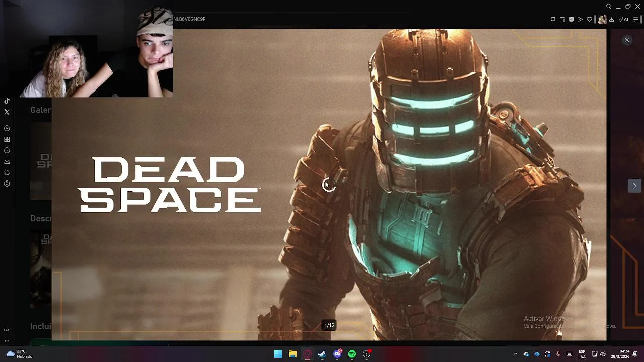Show hidden system tray icons chevron

(515, 354)
